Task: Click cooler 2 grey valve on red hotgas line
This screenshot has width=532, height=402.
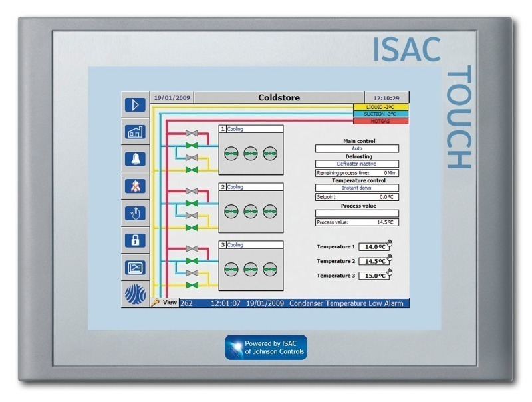Action: 192,191
